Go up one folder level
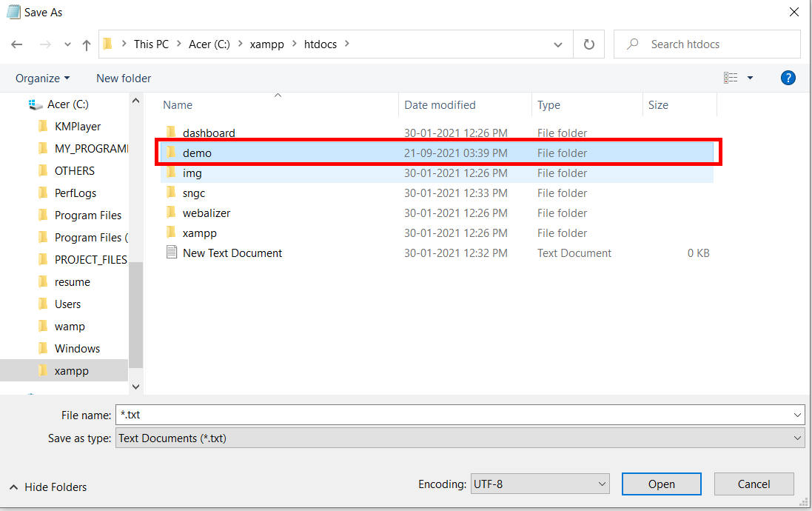Viewport: 812px width, 511px height. pyautogui.click(x=87, y=44)
